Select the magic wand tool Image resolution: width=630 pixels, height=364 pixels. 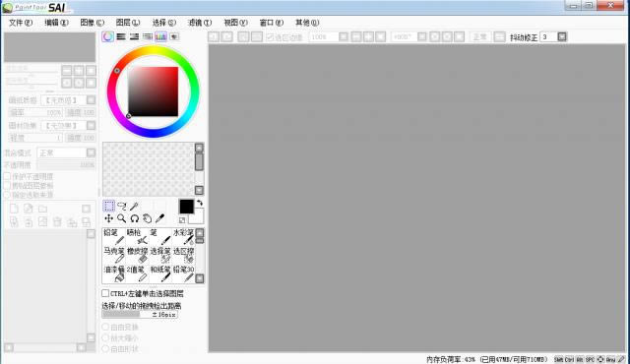click(x=134, y=206)
